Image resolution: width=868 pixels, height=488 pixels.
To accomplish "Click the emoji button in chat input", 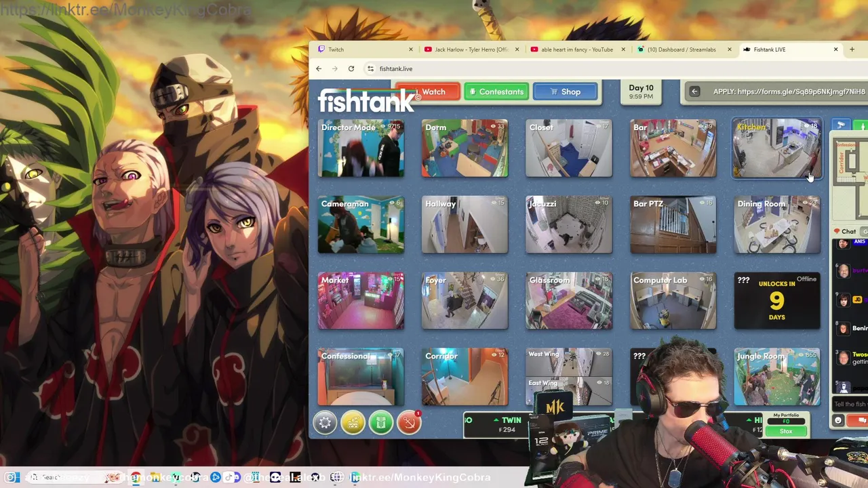I will tap(838, 421).
